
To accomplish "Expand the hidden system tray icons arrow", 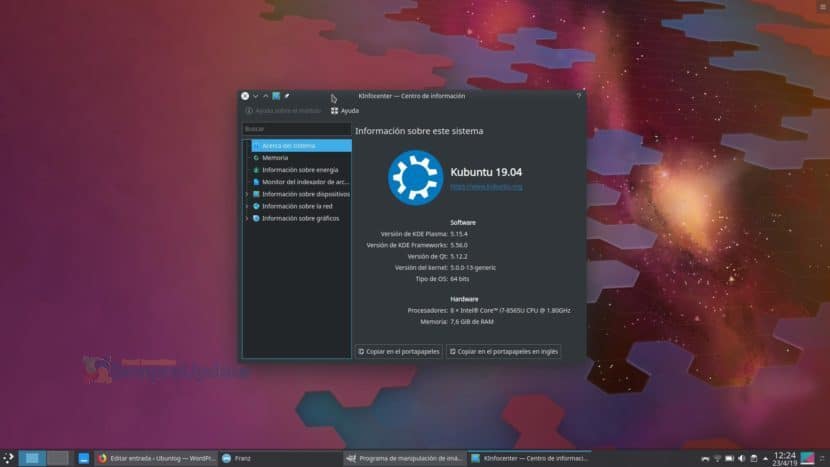I will click(x=765, y=459).
